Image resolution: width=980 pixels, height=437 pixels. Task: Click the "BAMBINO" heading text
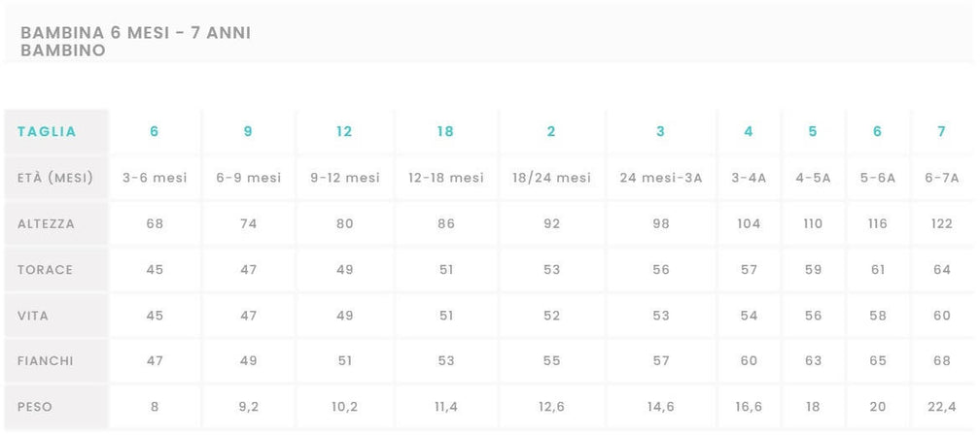coord(63,50)
